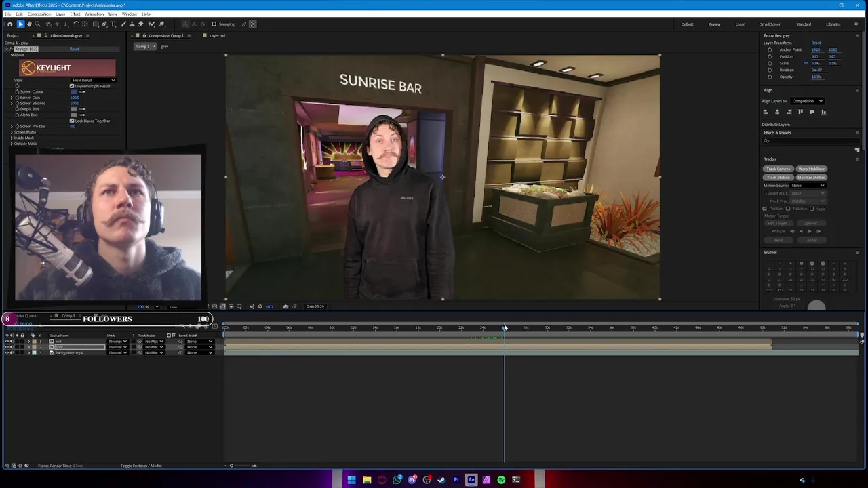
Task: Toggle the Unpremultiply Result checkbox
Action: coord(72,86)
